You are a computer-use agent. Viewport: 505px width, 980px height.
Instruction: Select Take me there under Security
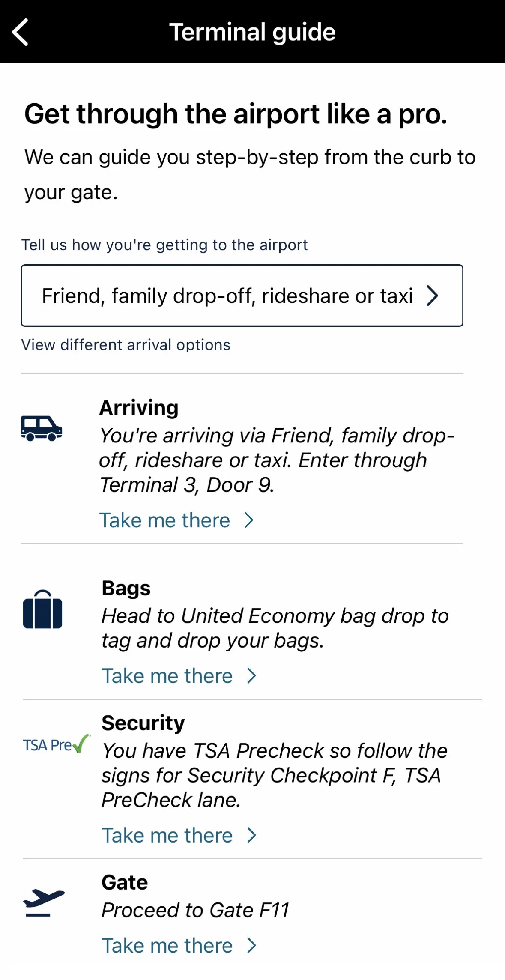(x=167, y=835)
